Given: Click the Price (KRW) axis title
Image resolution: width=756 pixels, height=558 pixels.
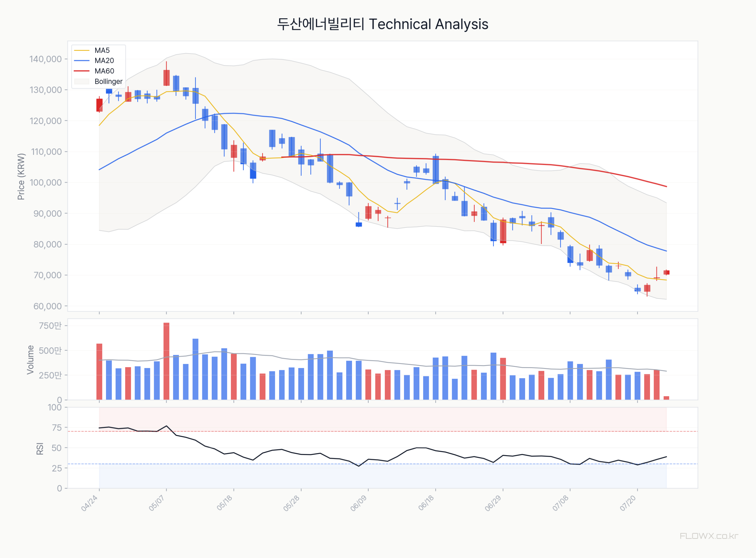Looking at the screenshot, I should 21,176.
